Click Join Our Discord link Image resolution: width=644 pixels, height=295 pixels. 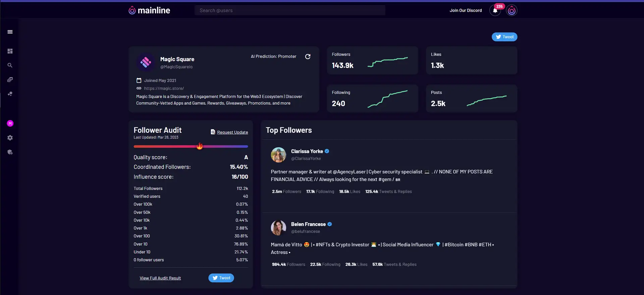466,10
